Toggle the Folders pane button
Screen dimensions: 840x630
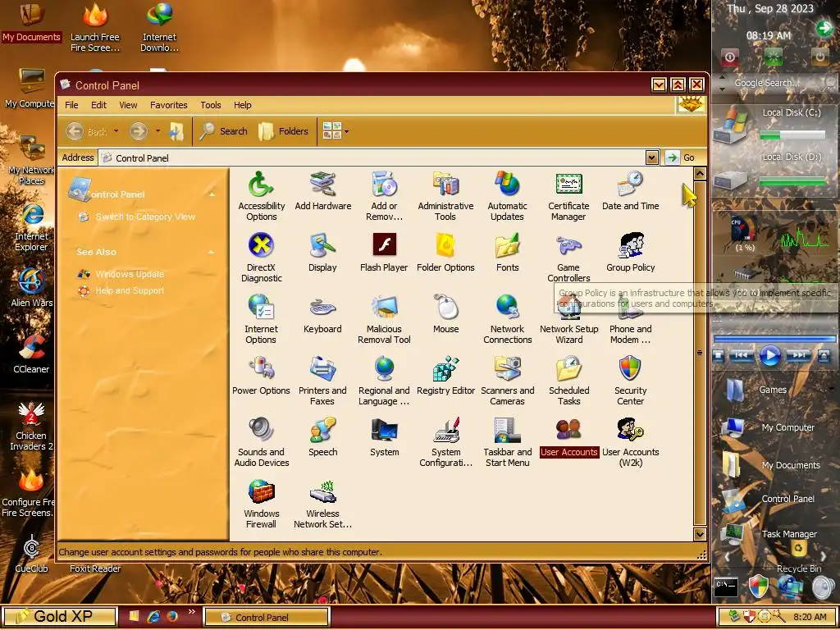tap(283, 131)
